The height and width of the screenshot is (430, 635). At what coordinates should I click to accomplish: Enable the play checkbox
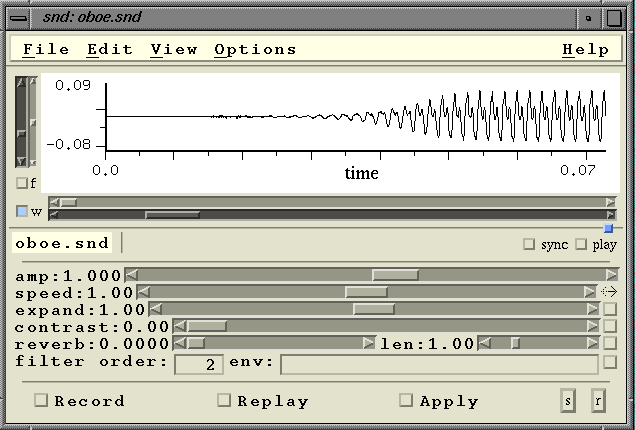(581, 245)
